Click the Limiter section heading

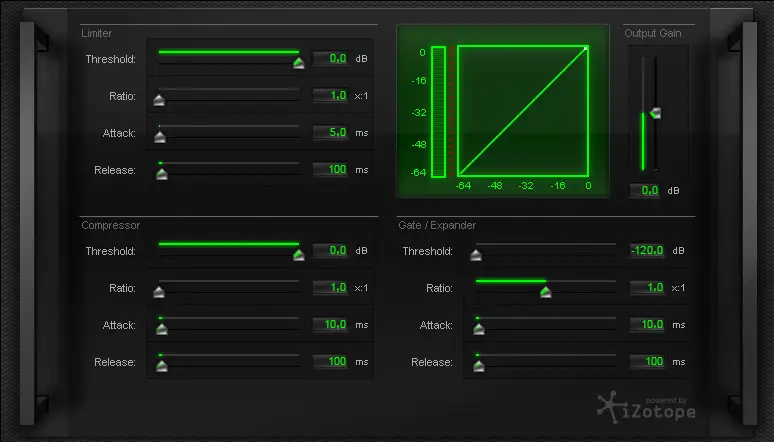click(x=97, y=33)
